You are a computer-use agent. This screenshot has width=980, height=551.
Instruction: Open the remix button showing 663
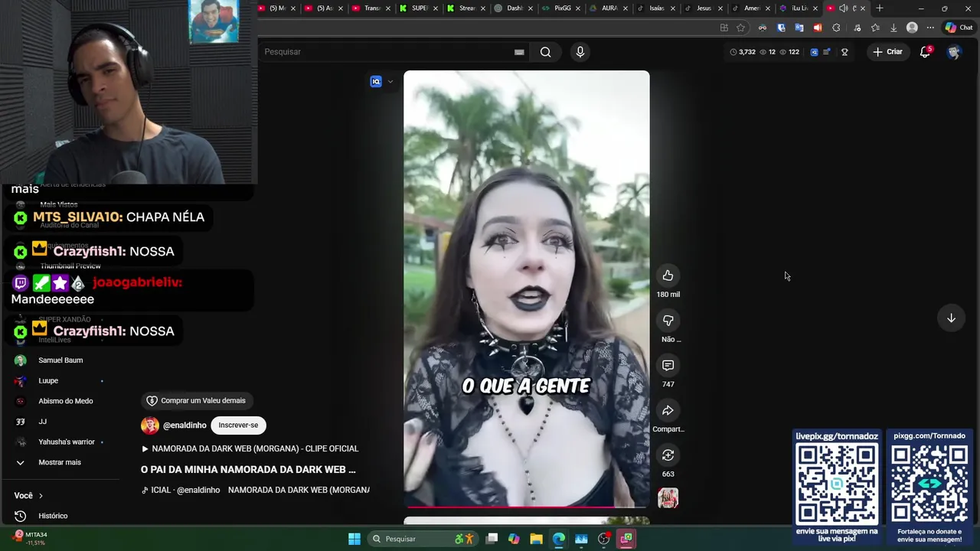tap(668, 455)
